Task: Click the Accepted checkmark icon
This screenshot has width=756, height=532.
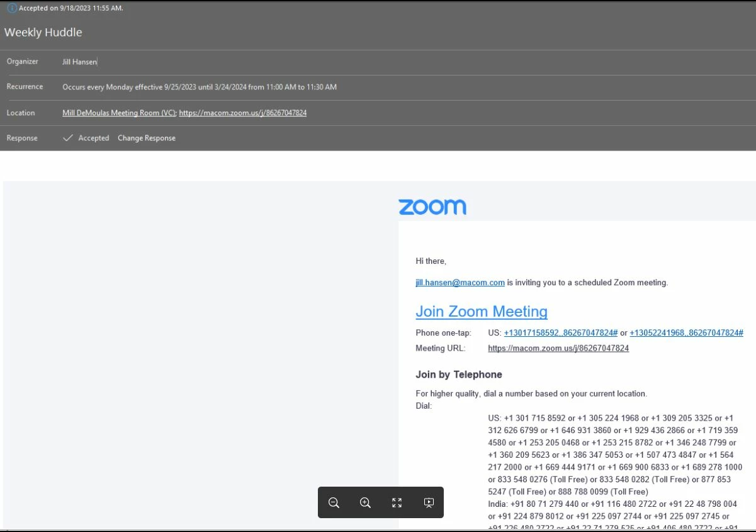Action: 68,138
